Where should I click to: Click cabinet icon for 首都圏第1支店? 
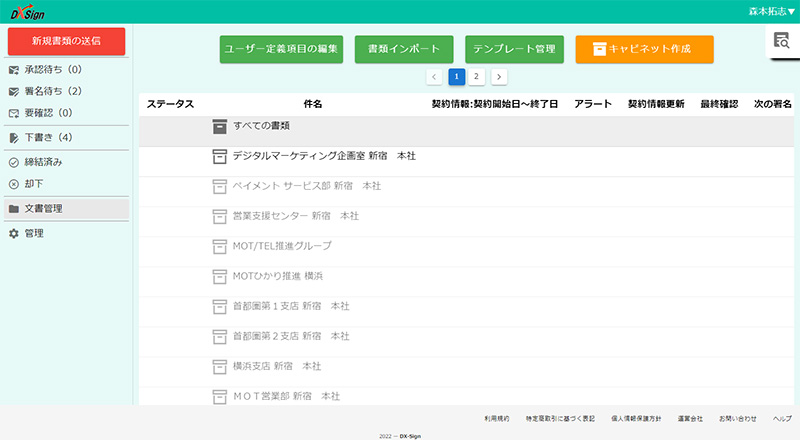click(x=219, y=307)
